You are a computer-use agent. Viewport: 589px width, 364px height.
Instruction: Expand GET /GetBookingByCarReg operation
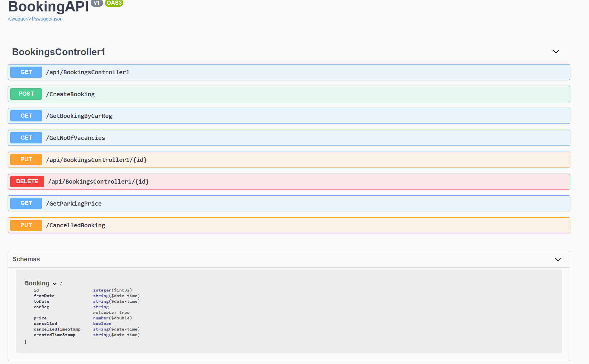coord(289,116)
